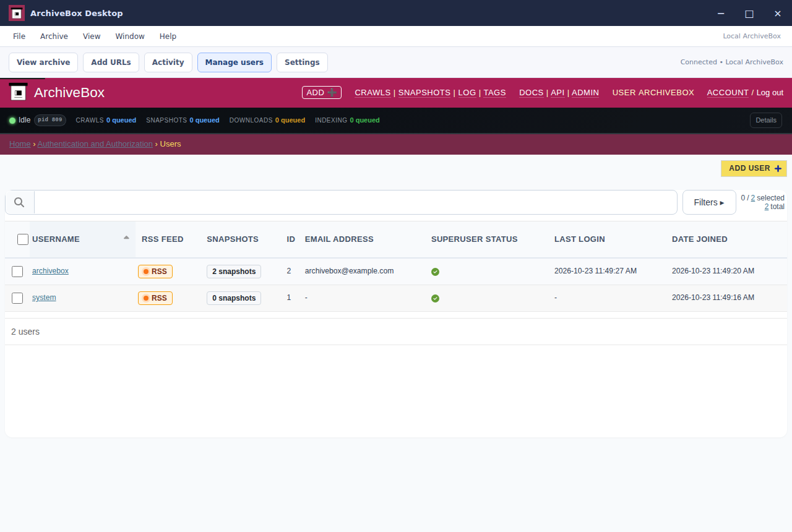This screenshot has width=792, height=532.
Task: Sort by EMAIL ADDRESS column header
Action: point(339,239)
